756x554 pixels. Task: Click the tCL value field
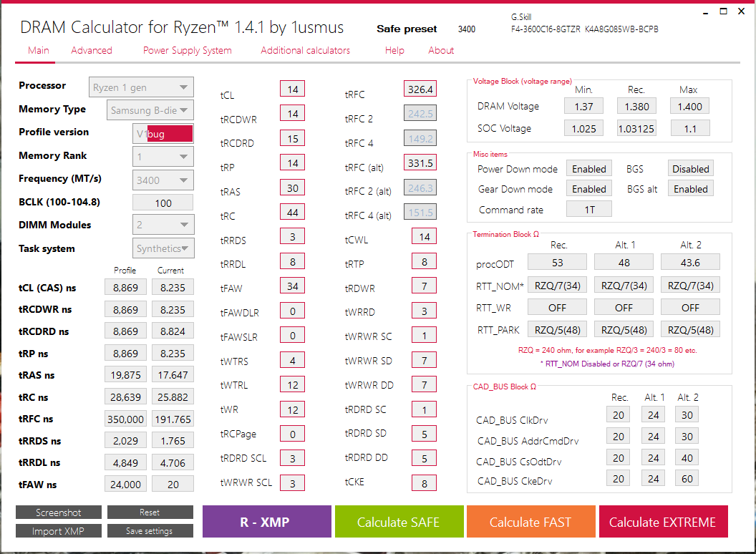(292, 89)
